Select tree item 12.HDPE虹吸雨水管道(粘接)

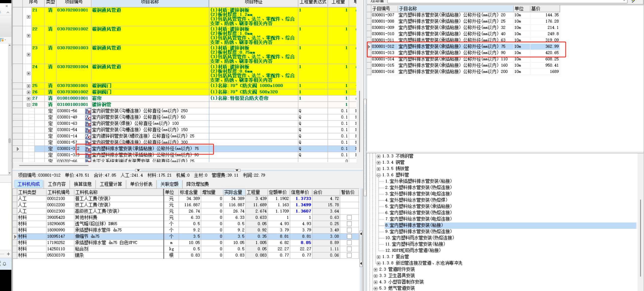(x=413, y=250)
